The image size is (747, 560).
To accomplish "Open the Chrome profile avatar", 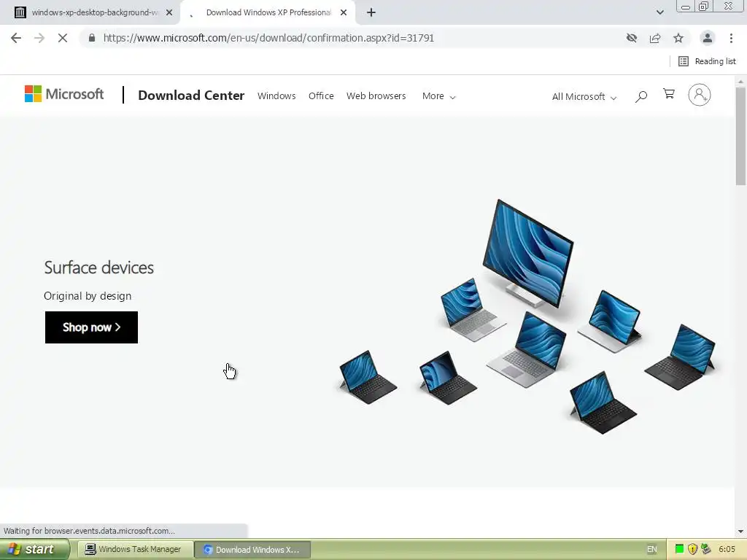I will coord(708,38).
